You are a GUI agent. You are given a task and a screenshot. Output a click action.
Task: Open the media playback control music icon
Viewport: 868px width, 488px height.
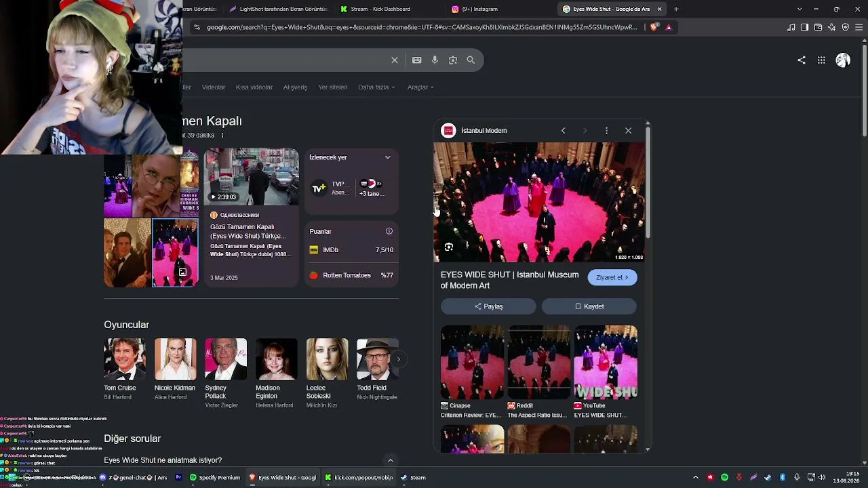point(791,27)
